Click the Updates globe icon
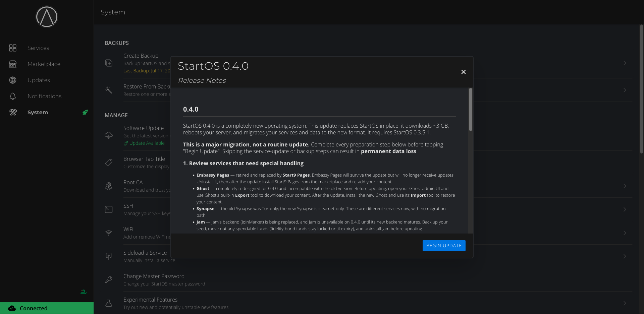 tap(13, 80)
